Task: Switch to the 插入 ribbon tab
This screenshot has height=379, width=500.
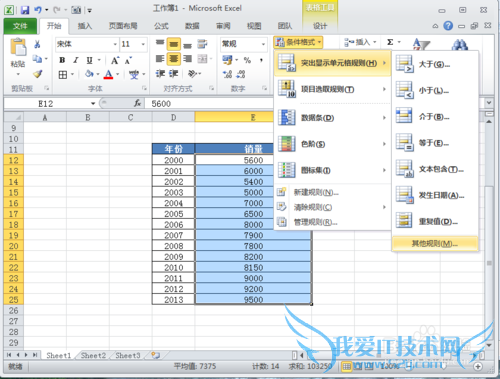Action: [85, 26]
